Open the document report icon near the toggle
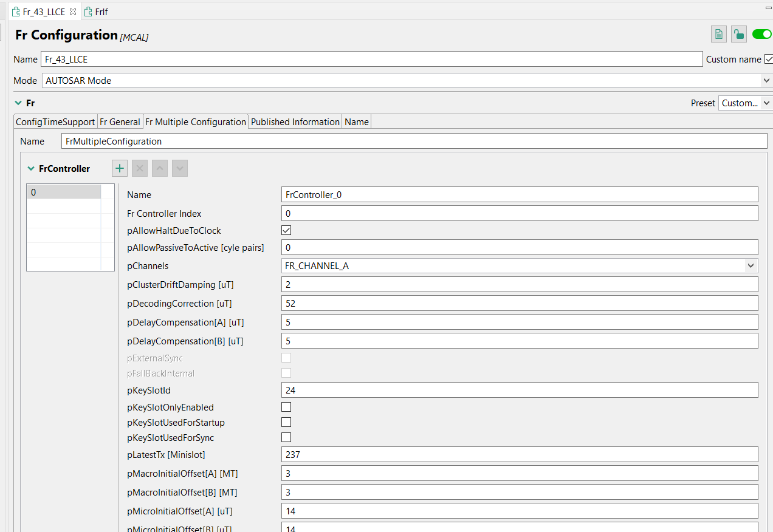 [x=718, y=34]
